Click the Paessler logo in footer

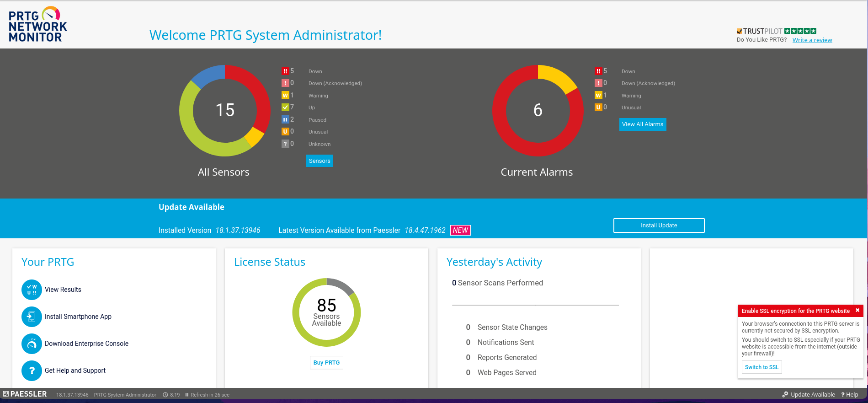point(25,394)
